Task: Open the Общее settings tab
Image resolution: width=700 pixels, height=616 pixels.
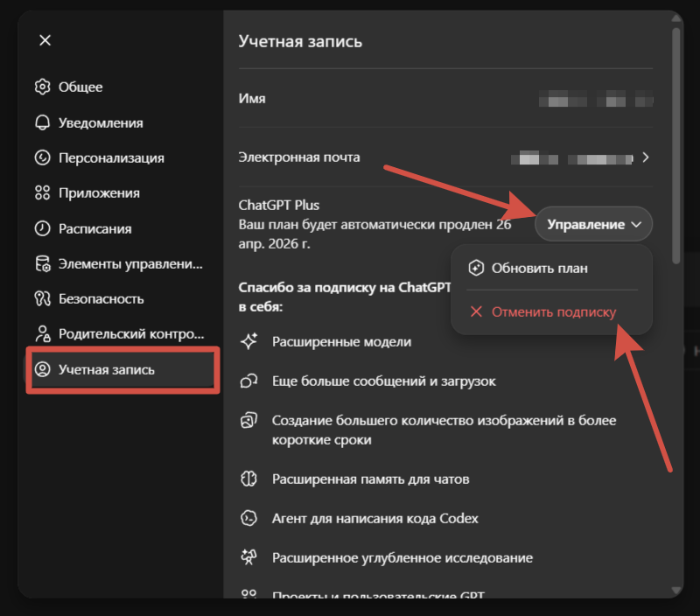Action: tap(80, 87)
